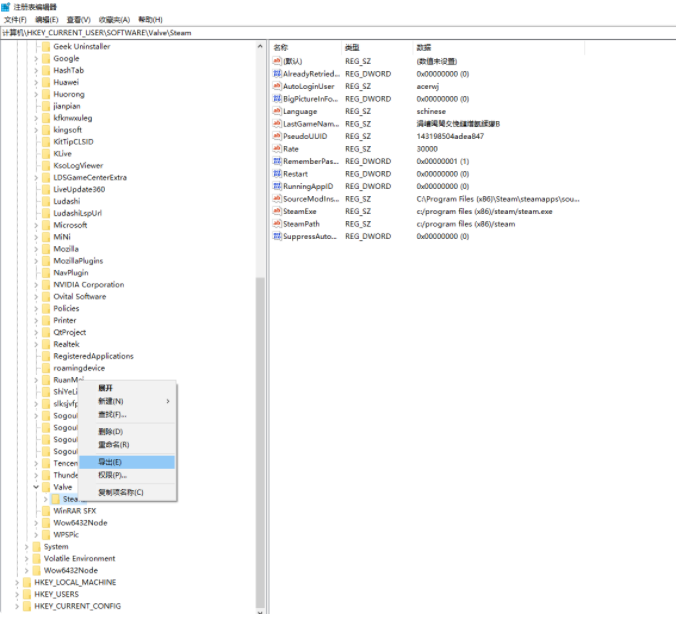Click the NVIDIA Corporation folder icon
The image size is (677, 625).
46,284
